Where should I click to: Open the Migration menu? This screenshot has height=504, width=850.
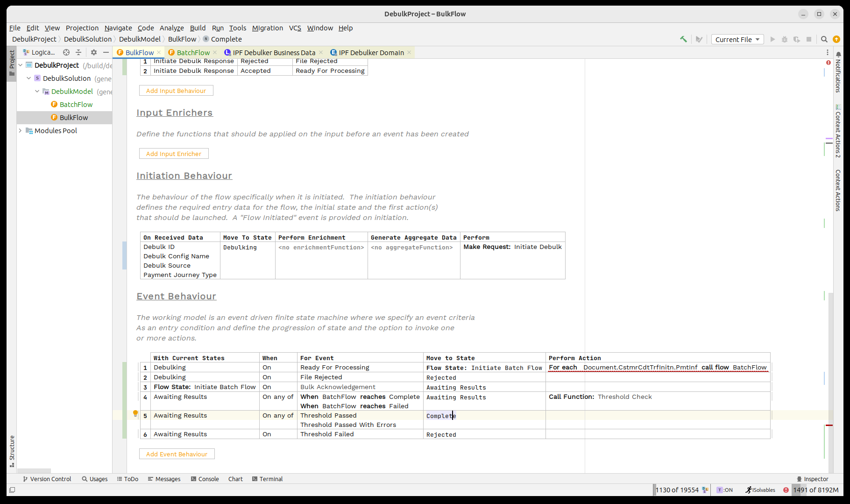267,28
